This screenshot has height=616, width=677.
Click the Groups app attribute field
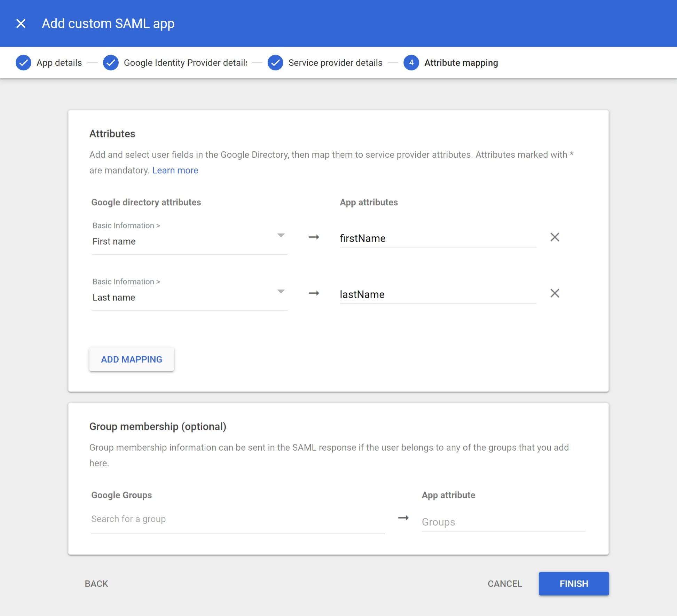[x=504, y=522]
